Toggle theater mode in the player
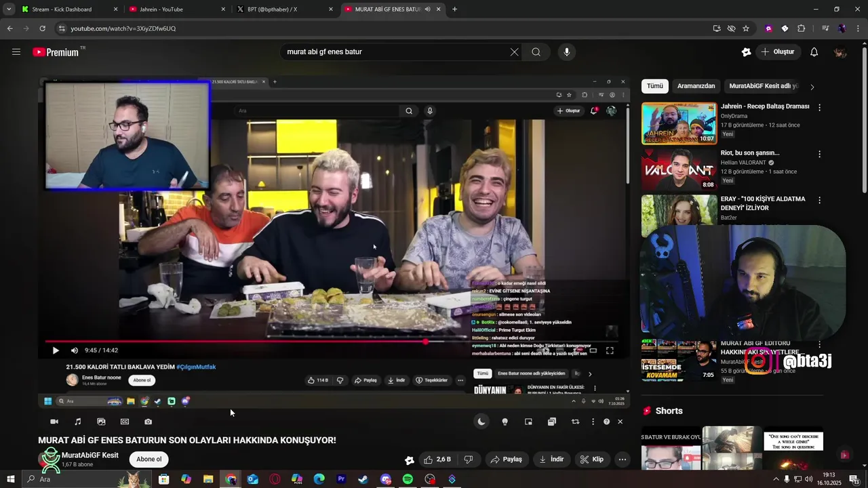This screenshot has height=488, width=868. [x=593, y=350]
